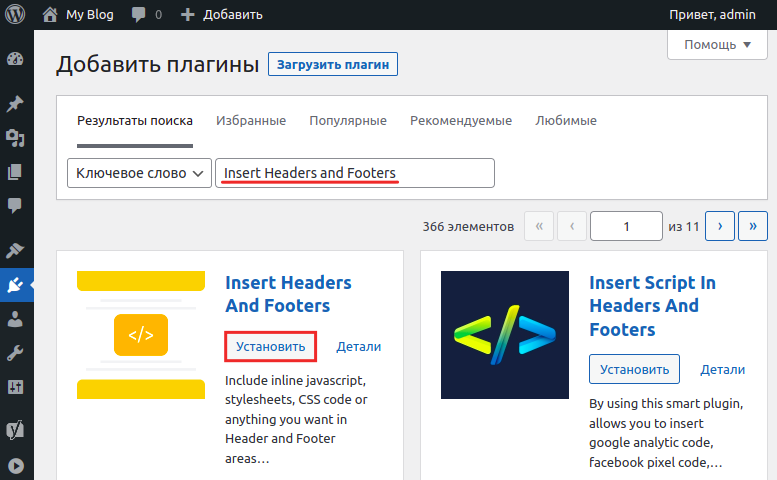777x480 pixels.
Task: Open the Dashboard gauge icon in sidebar
Action: (15, 59)
